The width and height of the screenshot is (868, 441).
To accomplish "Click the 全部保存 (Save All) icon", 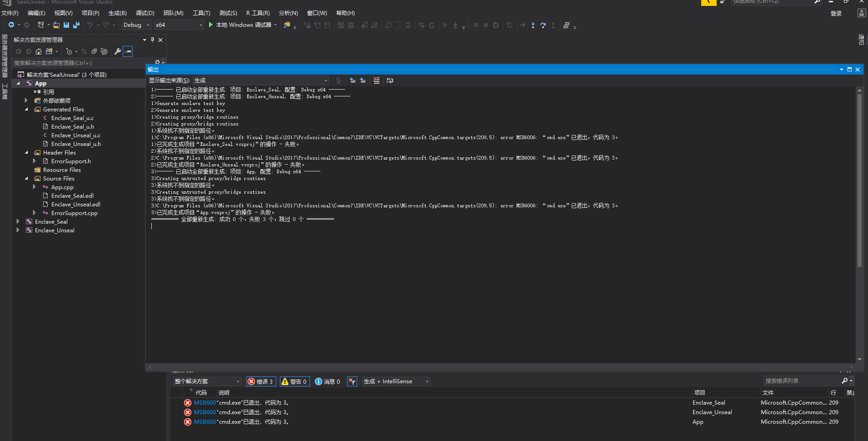I will [77, 25].
